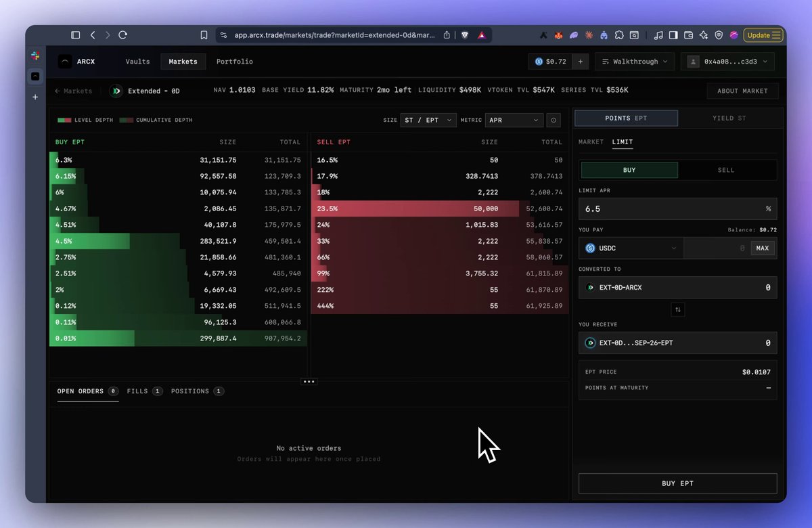Screen dimensions: 812x528
Task: Open the Metric APR dropdown
Action: (514, 120)
